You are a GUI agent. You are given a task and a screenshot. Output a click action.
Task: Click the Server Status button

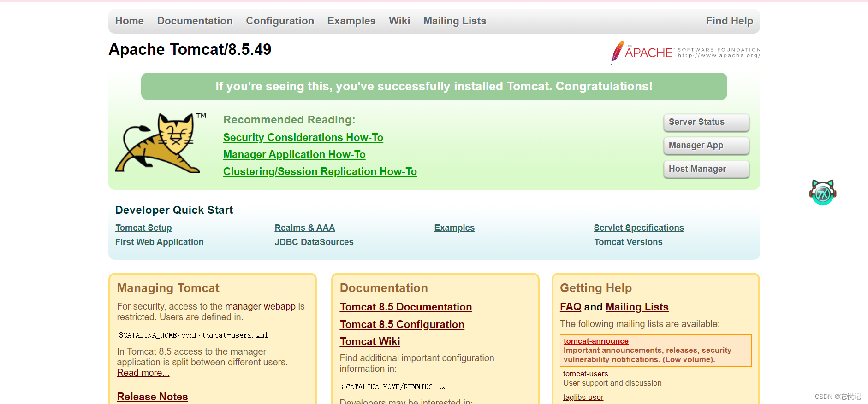706,122
